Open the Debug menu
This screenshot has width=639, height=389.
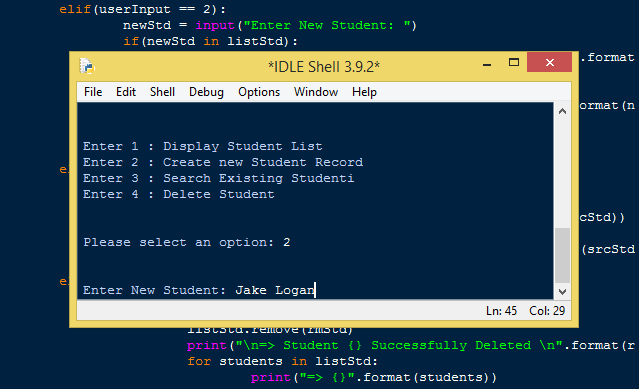[x=206, y=92]
